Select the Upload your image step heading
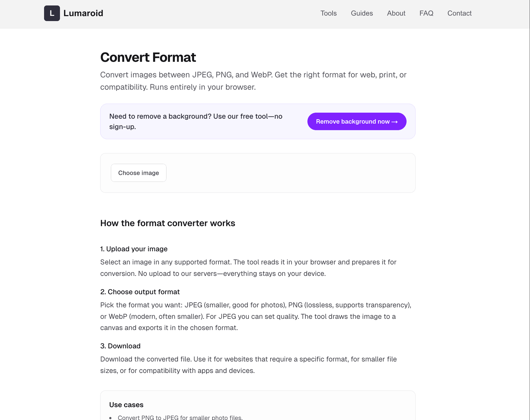Viewport: 530px width, 420px height. [x=134, y=249]
